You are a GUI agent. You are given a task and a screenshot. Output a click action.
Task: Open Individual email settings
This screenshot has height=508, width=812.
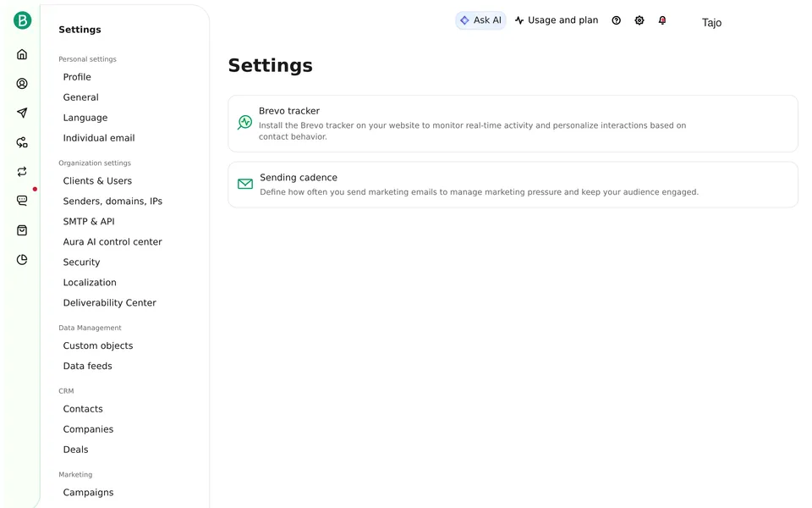point(99,138)
